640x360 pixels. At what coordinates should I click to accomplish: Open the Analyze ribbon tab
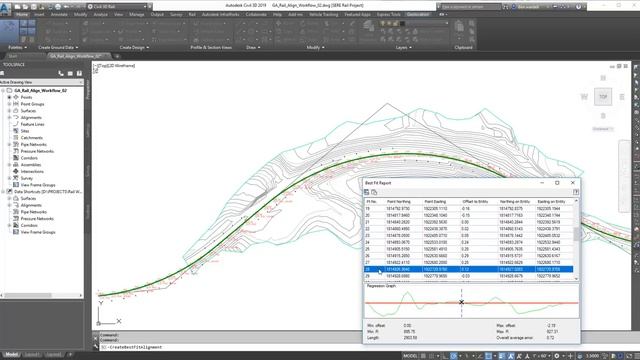100,14
